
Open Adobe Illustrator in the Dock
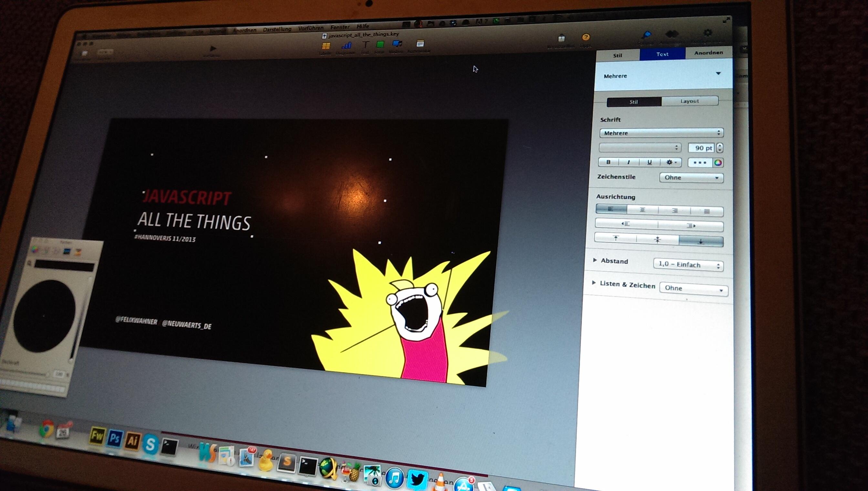tap(132, 441)
